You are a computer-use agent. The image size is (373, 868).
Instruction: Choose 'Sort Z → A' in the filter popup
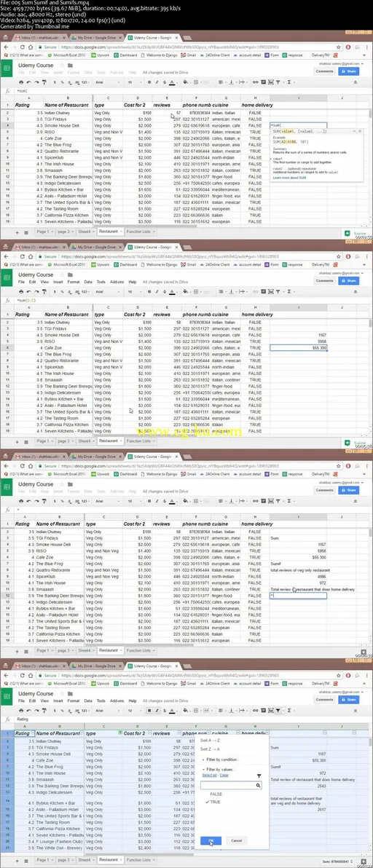click(x=211, y=749)
